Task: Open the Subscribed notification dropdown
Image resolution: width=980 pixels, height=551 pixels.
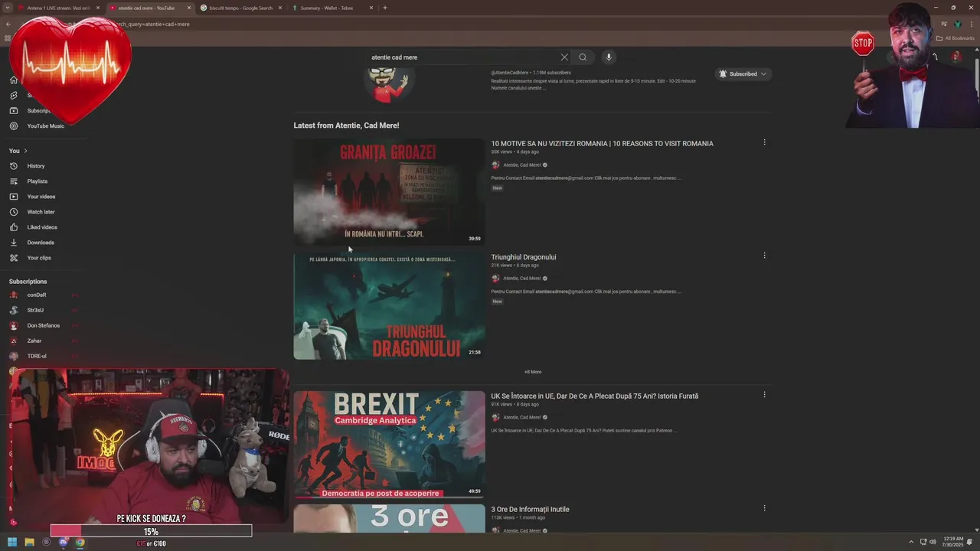Action: point(743,74)
